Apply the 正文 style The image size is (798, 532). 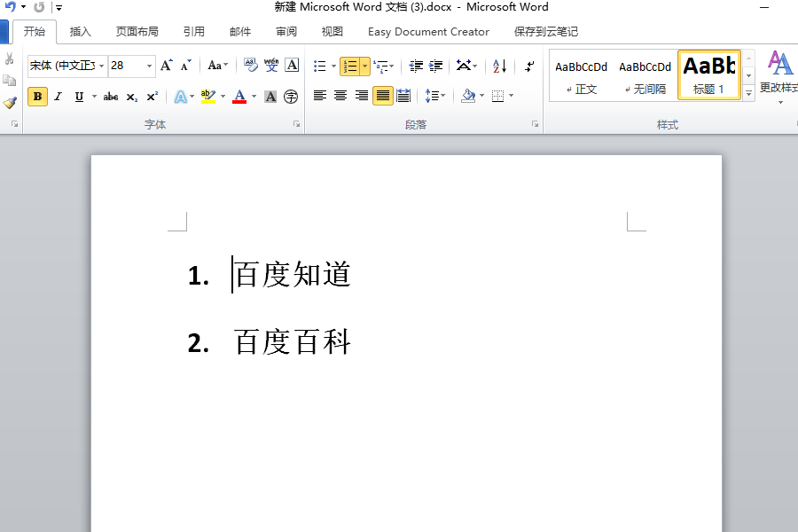point(581,76)
